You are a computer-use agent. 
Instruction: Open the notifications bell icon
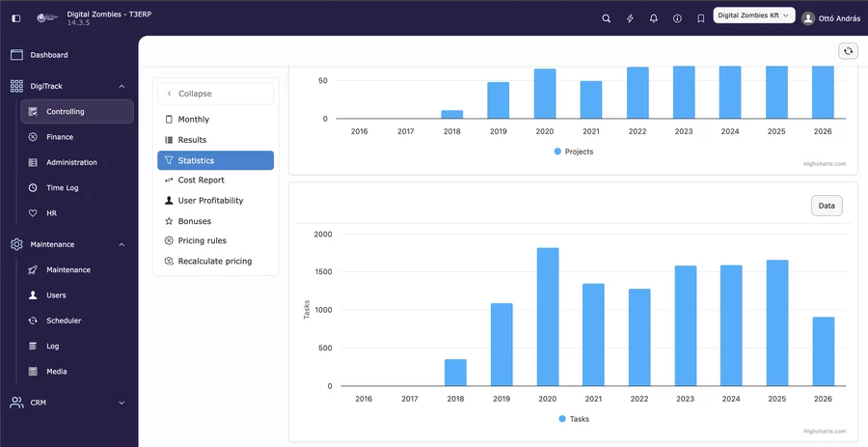654,18
